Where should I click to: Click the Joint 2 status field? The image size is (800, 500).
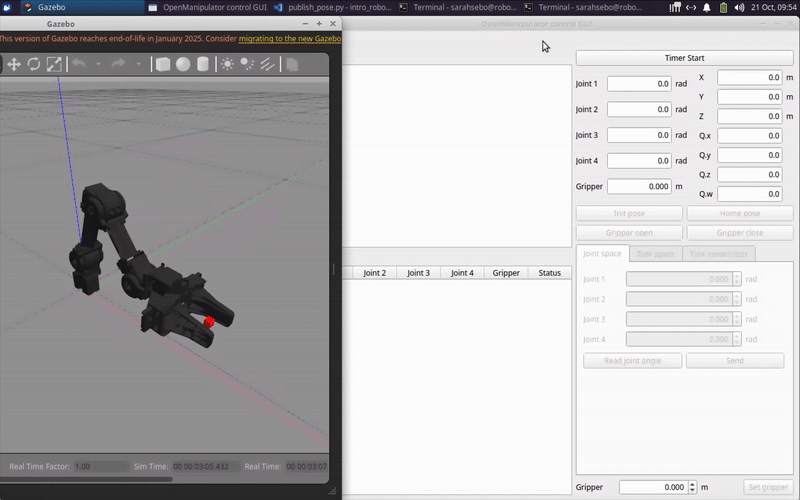(x=639, y=109)
